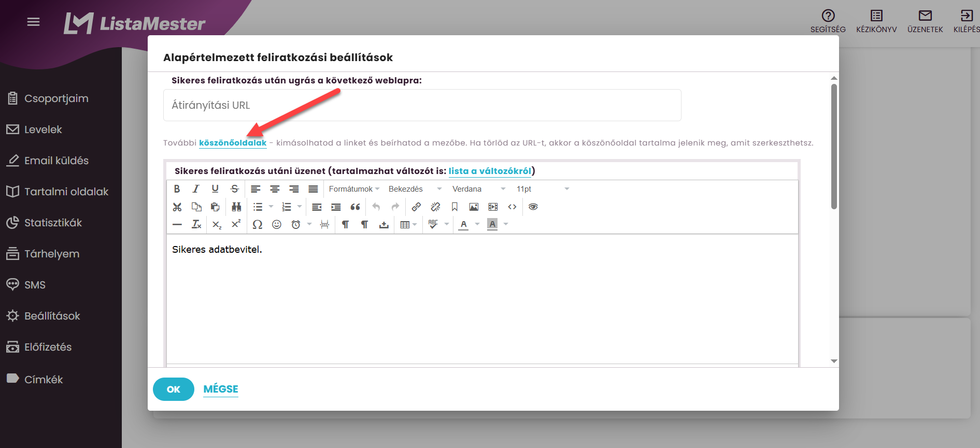Open köszönőoldalak link

click(x=233, y=143)
